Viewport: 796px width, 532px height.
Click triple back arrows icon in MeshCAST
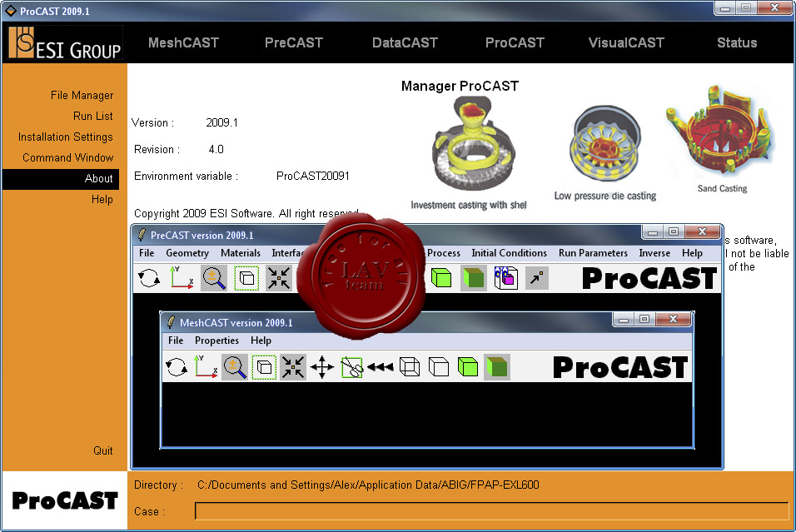[381, 367]
